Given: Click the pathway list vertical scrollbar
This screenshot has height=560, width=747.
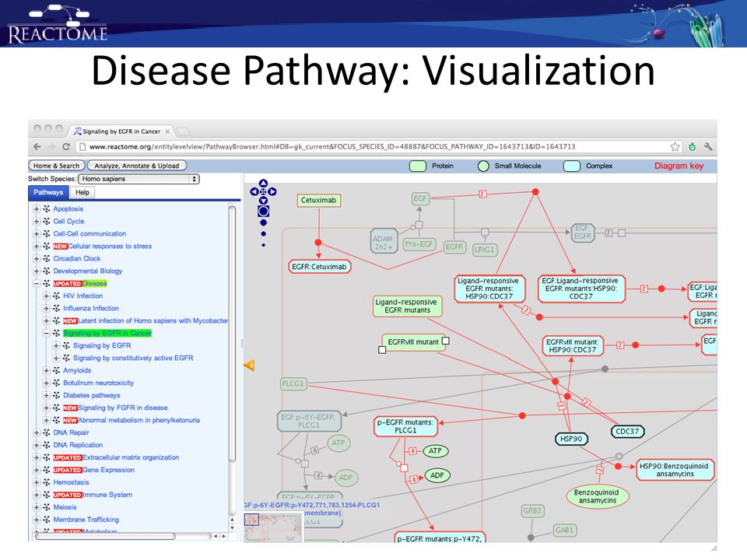Looking at the screenshot, I should coord(232,334).
